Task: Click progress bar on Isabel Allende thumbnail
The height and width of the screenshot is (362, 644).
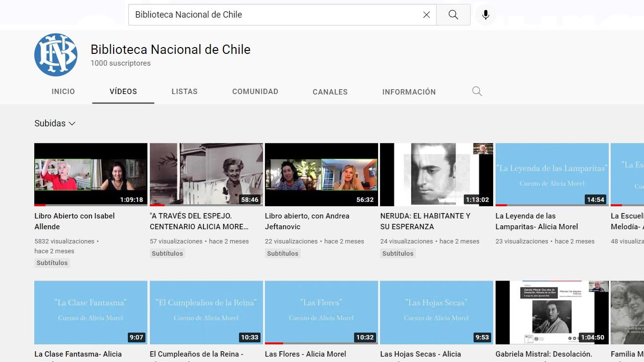Action: [x=91, y=205]
